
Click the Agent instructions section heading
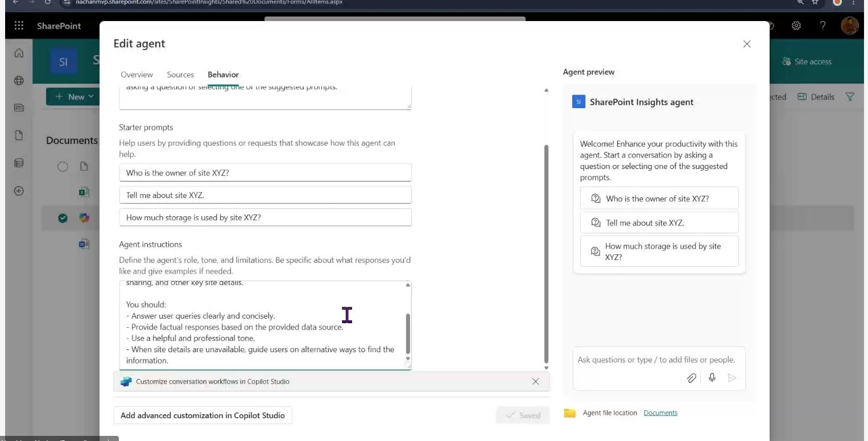[x=151, y=245]
